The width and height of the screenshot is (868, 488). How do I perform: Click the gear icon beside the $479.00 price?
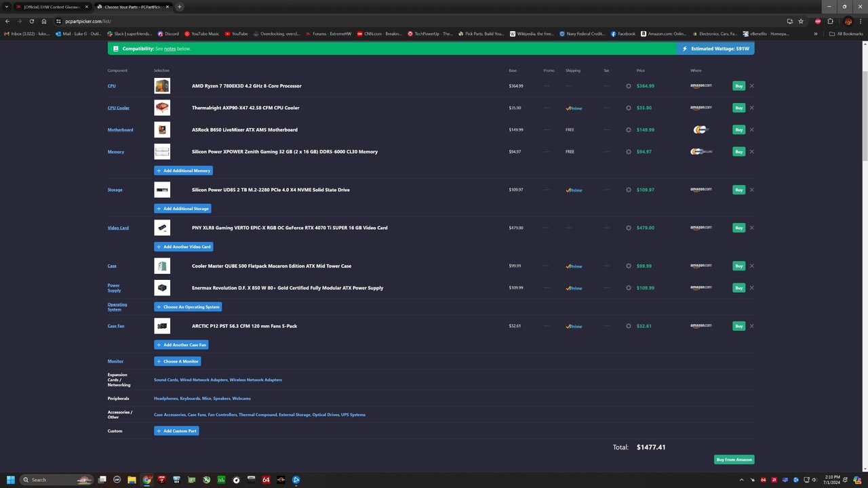[x=629, y=228]
